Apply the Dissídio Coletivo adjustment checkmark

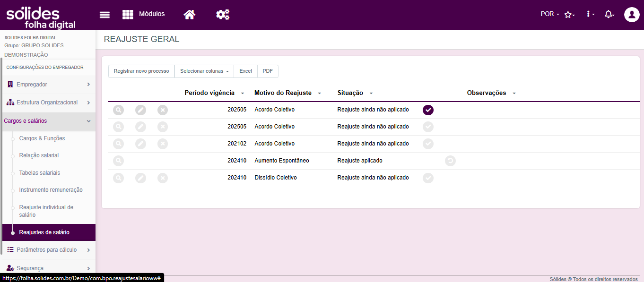(x=428, y=178)
